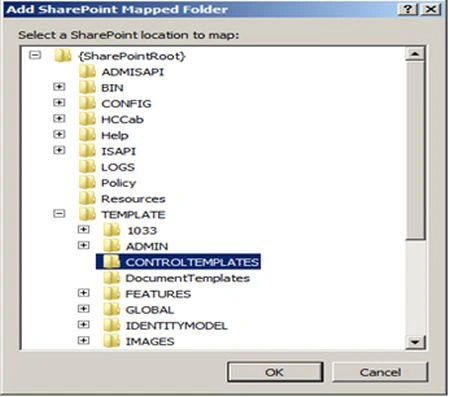Select the IMAGES tree item

coord(150,341)
